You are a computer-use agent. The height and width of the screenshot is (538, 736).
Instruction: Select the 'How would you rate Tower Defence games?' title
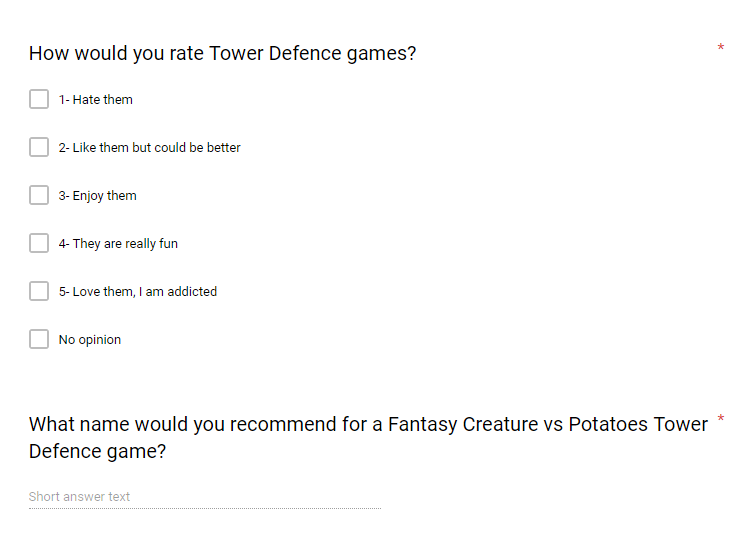[222, 54]
